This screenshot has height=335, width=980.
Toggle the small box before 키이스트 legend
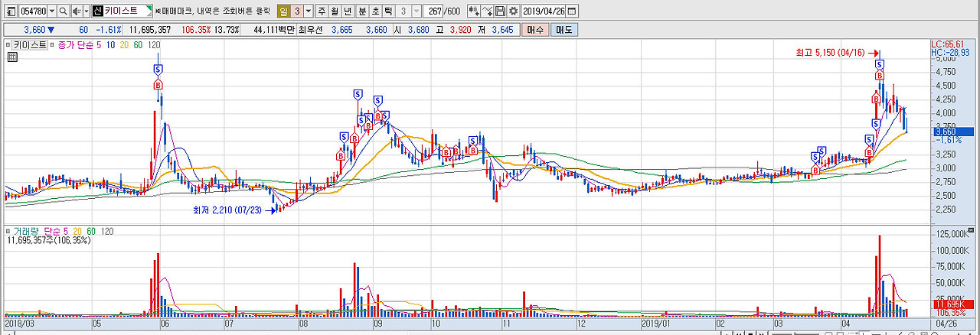pyautogui.click(x=8, y=44)
